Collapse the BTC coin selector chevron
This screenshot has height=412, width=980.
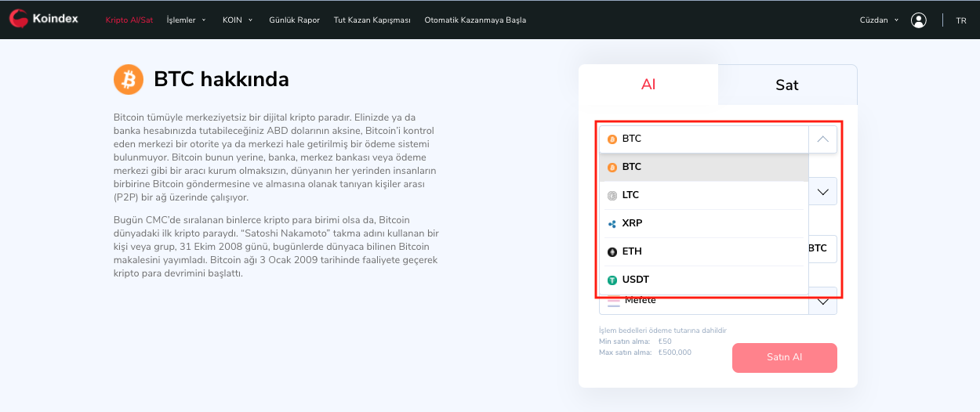tap(822, 139)
